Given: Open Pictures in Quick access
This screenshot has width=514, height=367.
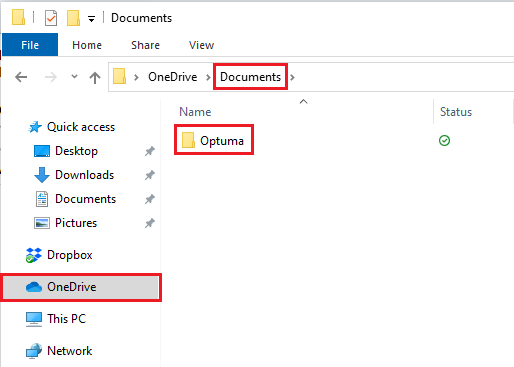Looking at the screenshot, I should tap(76, 223).
